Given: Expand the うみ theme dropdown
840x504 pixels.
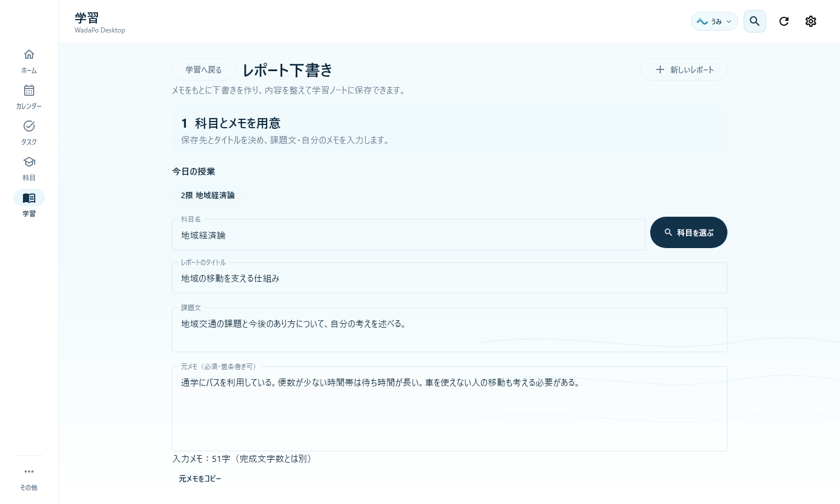Looking at the screenshot, I should (715, 21).
